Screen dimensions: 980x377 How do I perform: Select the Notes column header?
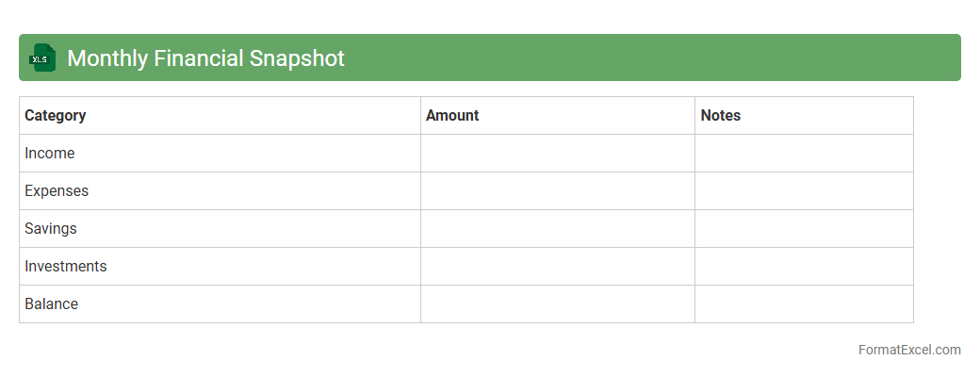pos(721,116)
